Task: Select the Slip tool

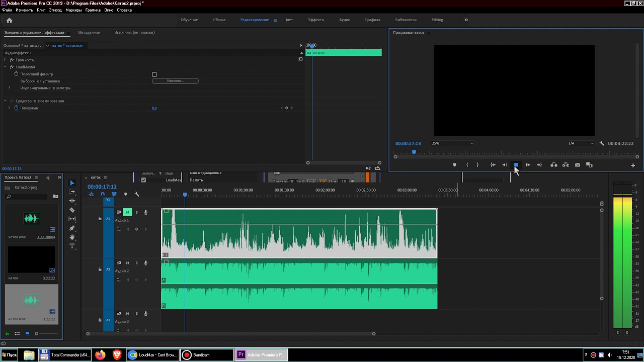Action: click(72, 219)
